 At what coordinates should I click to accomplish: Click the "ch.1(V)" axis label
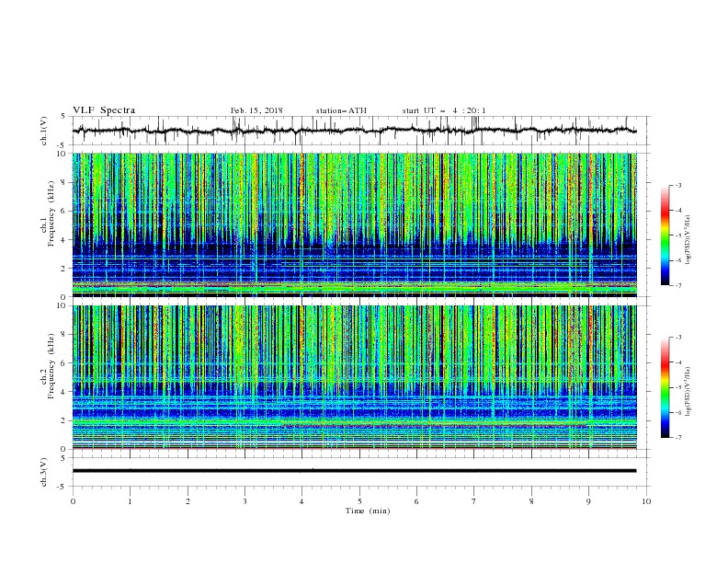click(x=44, y=131)
